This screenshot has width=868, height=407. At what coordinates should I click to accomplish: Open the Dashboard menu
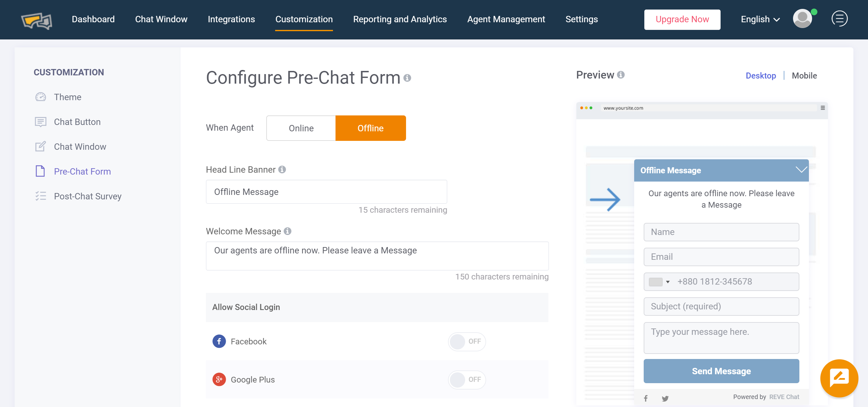pyautogui.click(x=93, y=19)
